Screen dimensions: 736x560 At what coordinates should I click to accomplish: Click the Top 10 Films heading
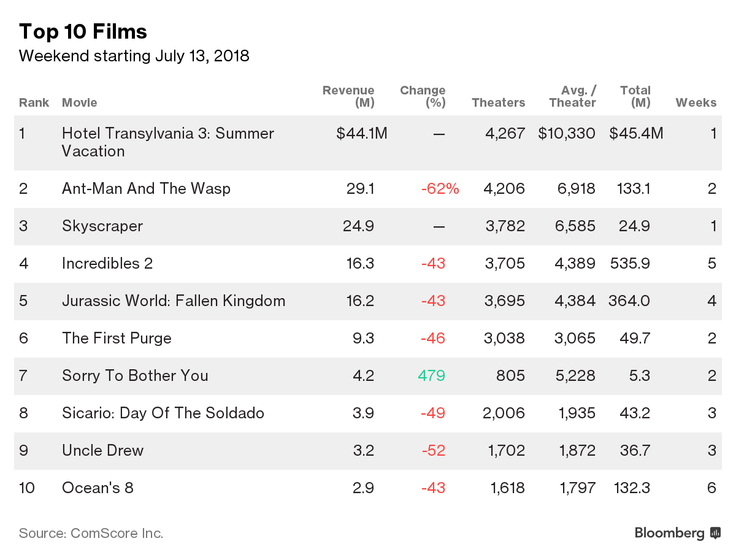click(x=83, y=31)
